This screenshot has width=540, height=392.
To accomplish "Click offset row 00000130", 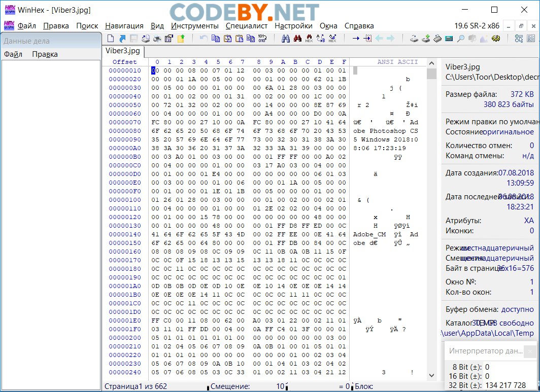I will pos(125,226).
